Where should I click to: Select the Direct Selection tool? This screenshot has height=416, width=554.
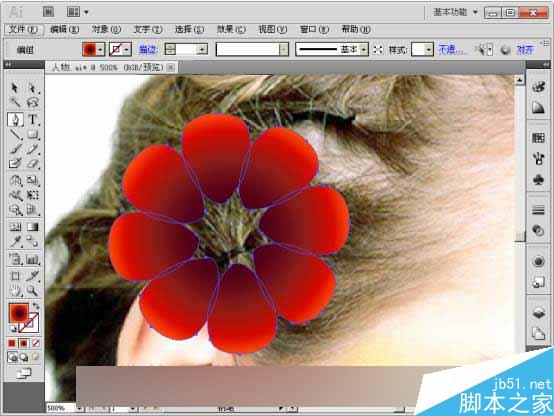point(32,88)
